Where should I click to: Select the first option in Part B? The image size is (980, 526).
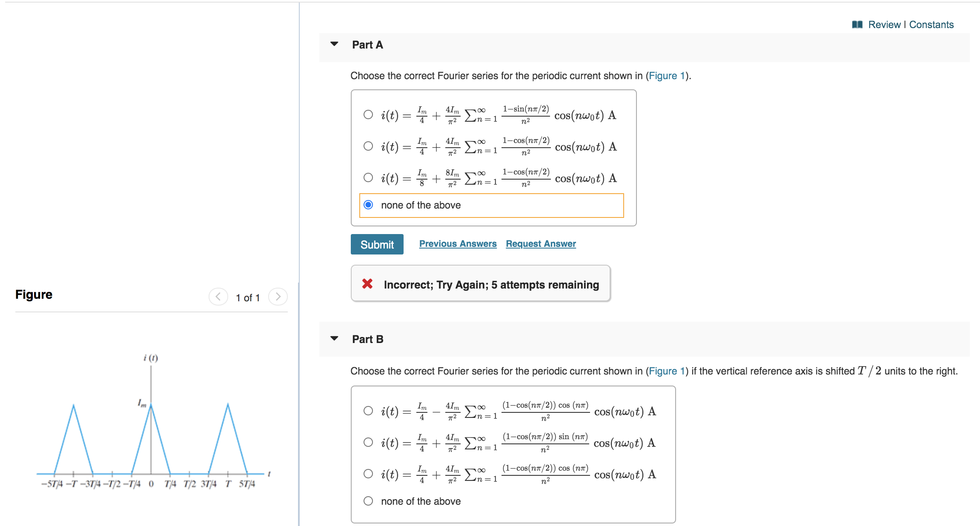(x=368, y=411)
